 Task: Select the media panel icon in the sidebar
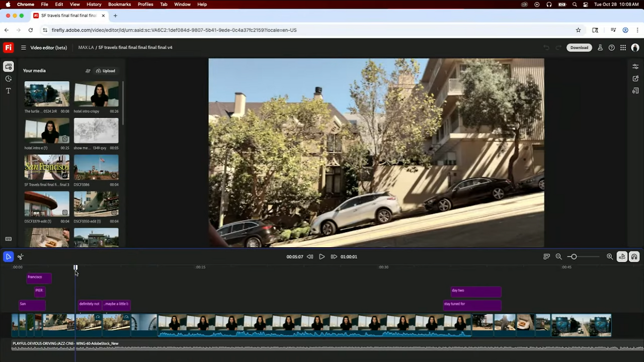[8, 66]
